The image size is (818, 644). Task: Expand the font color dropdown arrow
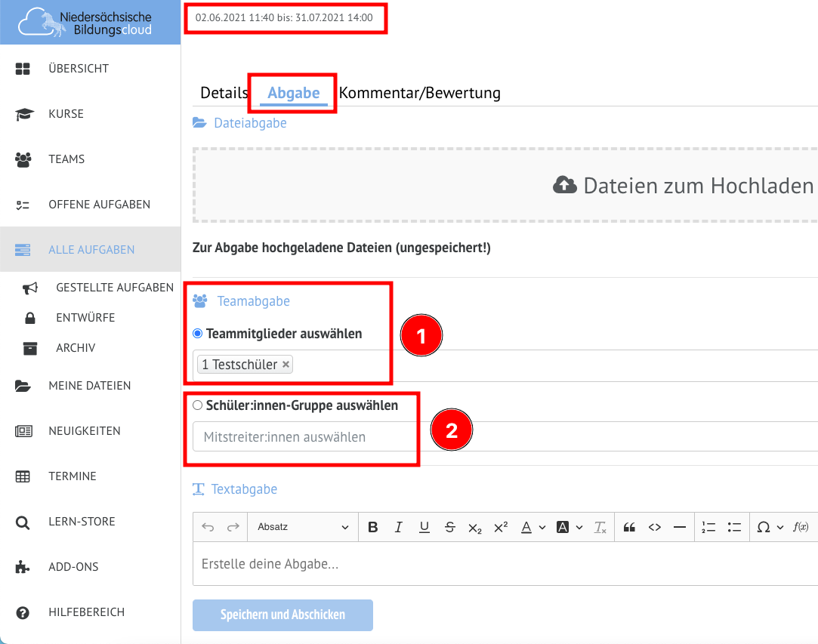[x=542, y=527]
